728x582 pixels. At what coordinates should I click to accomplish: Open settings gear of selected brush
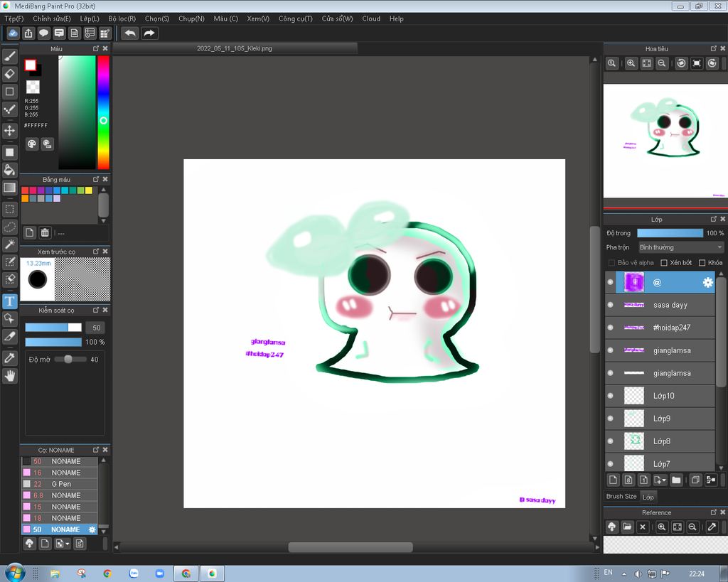click(92, 529)
